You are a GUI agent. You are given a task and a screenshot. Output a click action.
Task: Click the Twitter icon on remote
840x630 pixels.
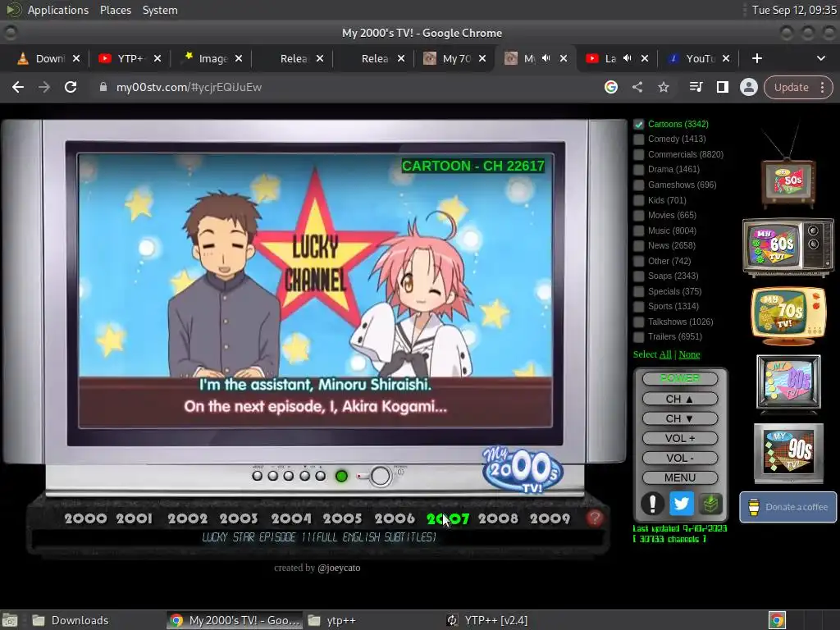[682, 504]
